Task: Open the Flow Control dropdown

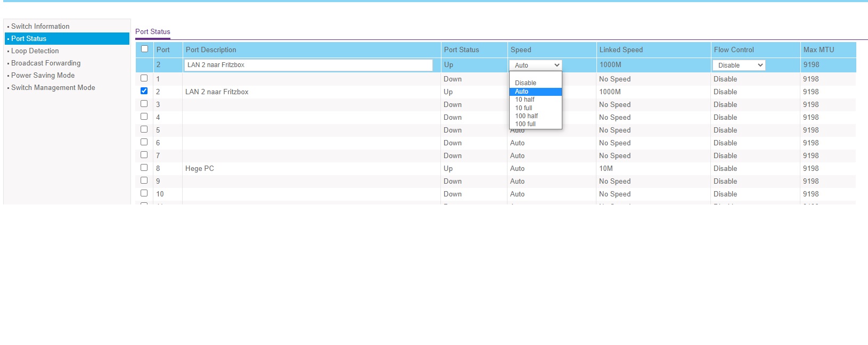Action: [739, 65]
